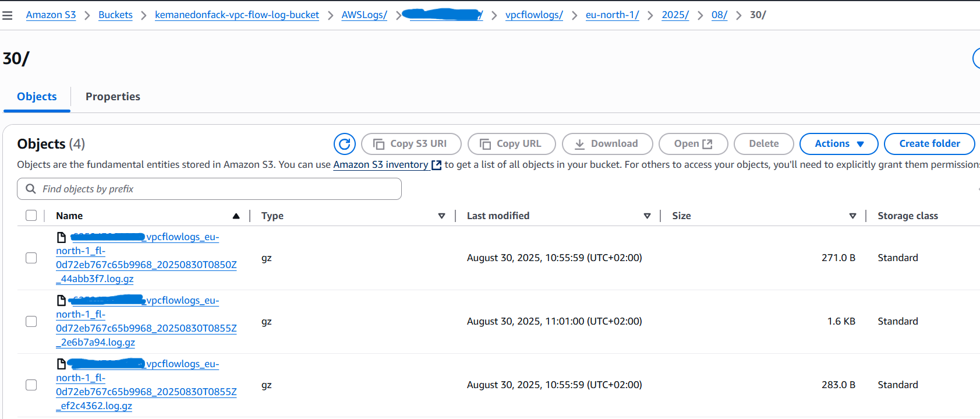Navigate to vpcflowlogs/ breadcrumb

click(534, 15)
